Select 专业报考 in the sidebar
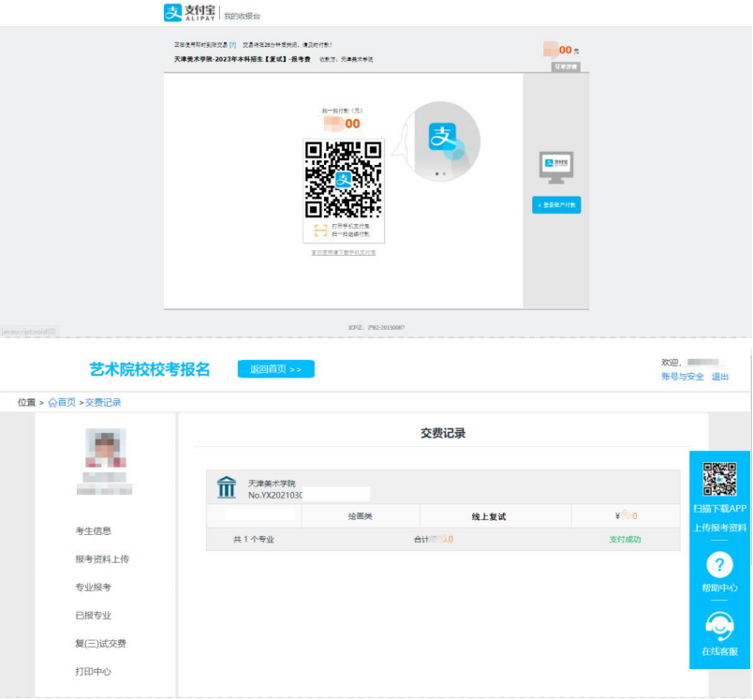This screenshot has height=700, width=753. 93,588
